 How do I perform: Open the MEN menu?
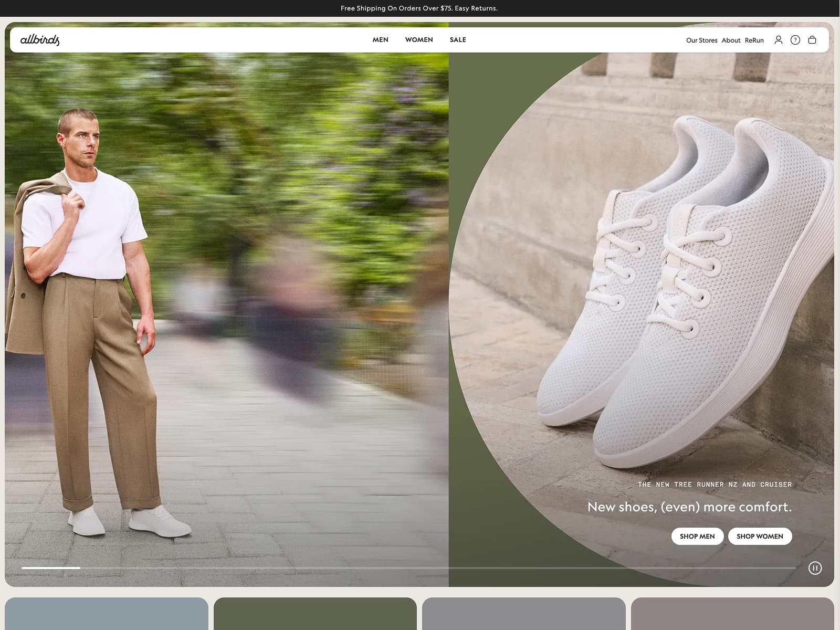(x=381, y=40)
